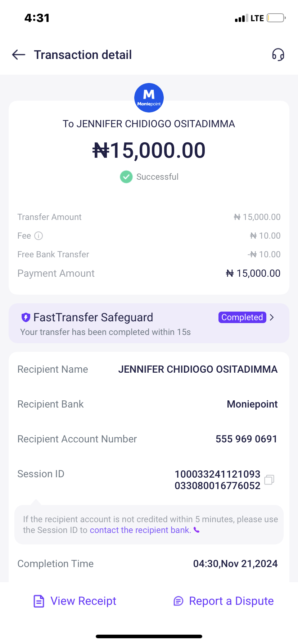Tap the Session ID number text
298x644 pixels.
(x=217, y=480)
